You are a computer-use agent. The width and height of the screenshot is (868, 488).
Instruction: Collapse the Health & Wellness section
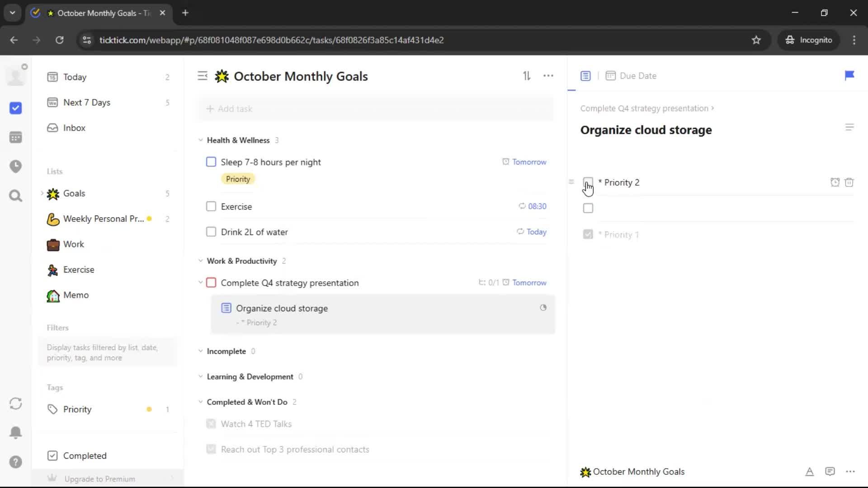[x=201, y=140]
